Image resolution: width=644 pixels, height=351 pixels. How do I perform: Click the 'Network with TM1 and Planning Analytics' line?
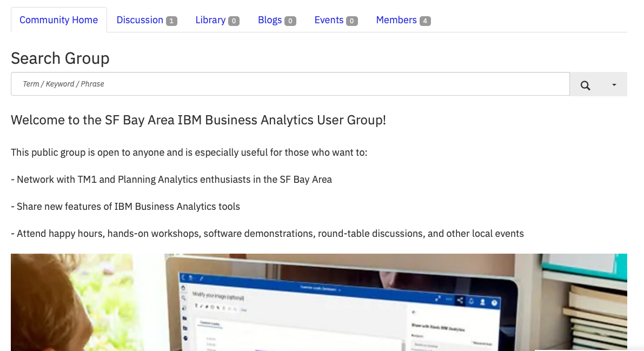tap(171, 180)
